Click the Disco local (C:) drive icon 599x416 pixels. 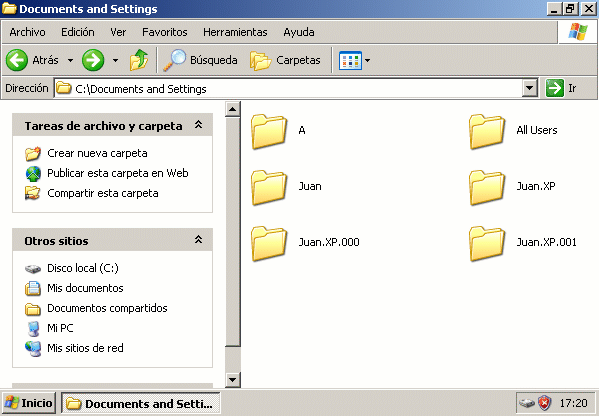click(x=33, y=269)
